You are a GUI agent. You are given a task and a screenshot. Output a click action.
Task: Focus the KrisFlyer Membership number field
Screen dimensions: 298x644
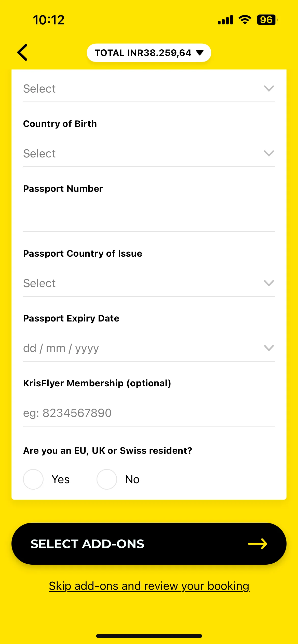[x=149, y=413]
